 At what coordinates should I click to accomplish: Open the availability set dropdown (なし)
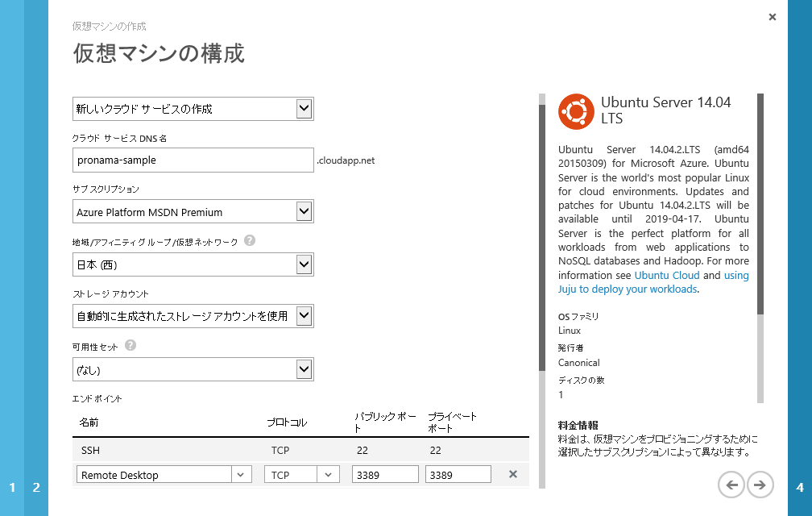pyautogui.click(x=304, y=369)
